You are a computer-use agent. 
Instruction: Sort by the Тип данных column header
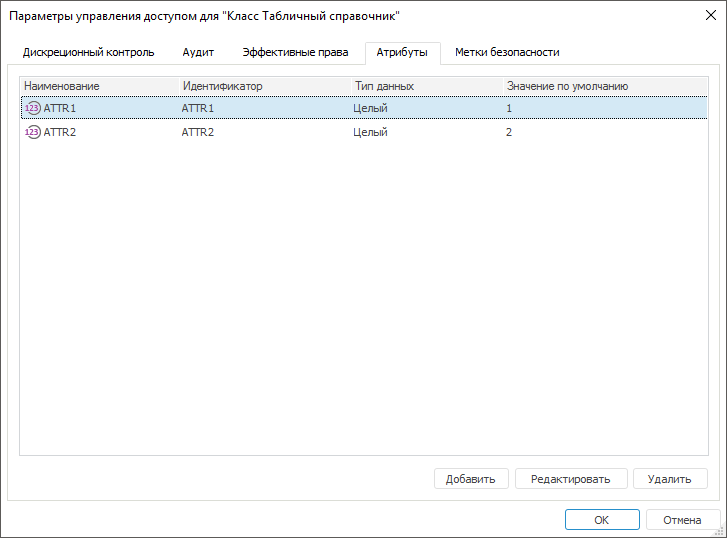[384, 86]
